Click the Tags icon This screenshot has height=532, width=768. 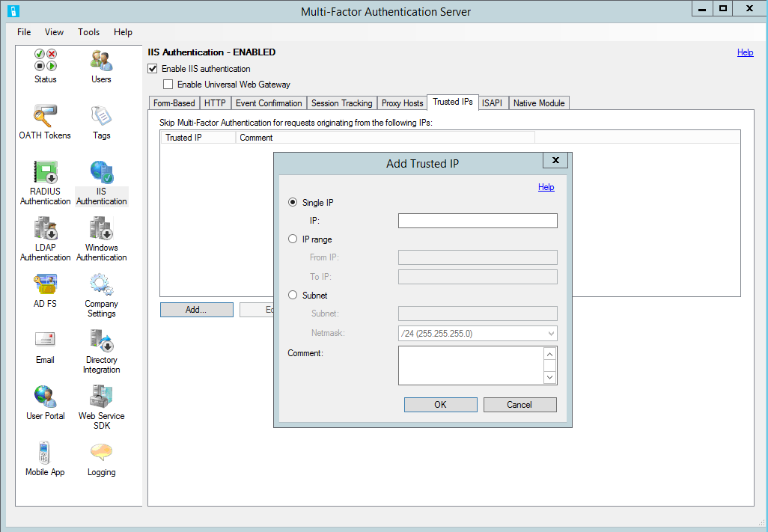pos(101,120)
